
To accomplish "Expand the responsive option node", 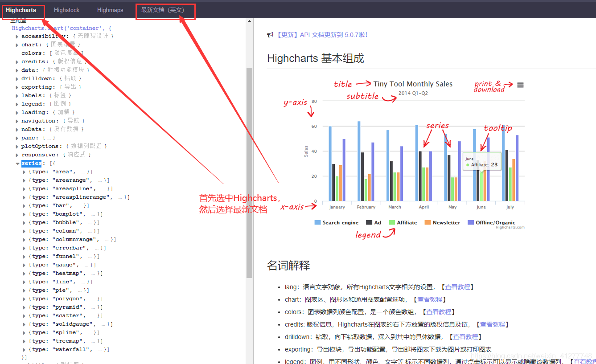I will point(17,155).
